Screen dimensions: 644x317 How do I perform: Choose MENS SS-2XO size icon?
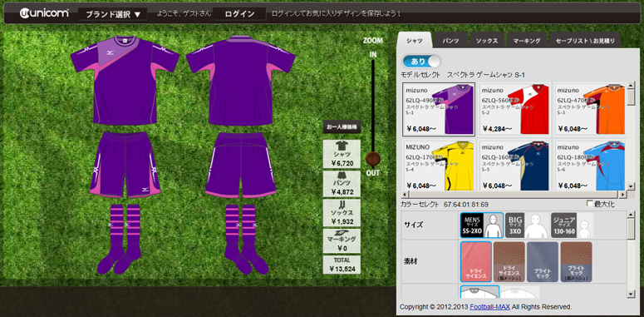click(x=481, y=225)
